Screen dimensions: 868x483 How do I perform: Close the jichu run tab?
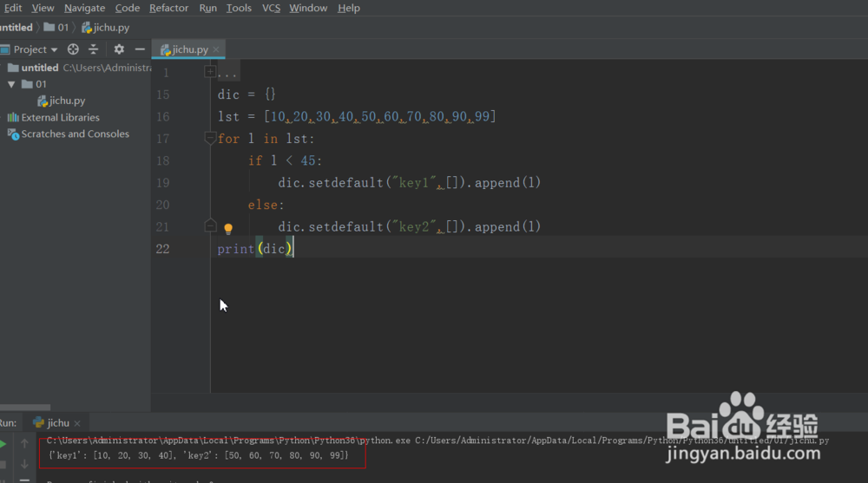(x=77, y=423)
